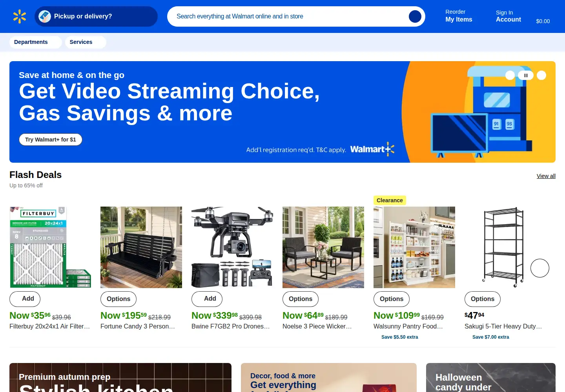Open Walsunny pantry cabinet image
Viewport: 565px width, 392px height.
tap(414, 247)
